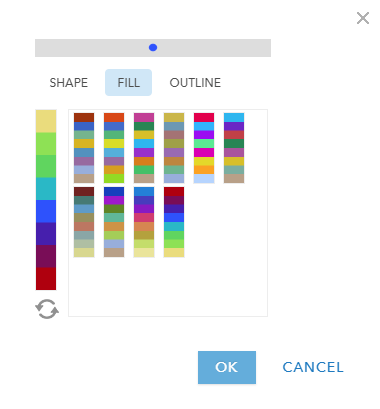This screenshot has width=380, height=409.
Task: Select second-row ramp starting with royal blue
Action: click(x=114, y=222)
